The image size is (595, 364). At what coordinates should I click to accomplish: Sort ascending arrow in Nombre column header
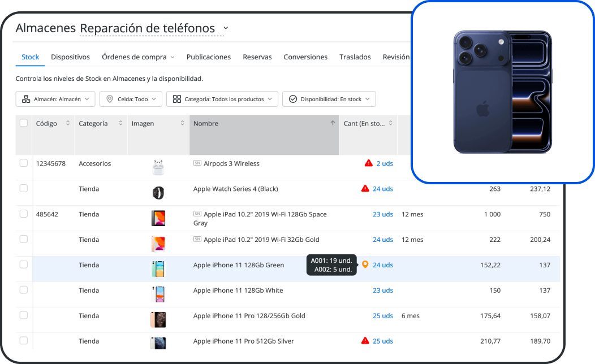pos(333,123)
